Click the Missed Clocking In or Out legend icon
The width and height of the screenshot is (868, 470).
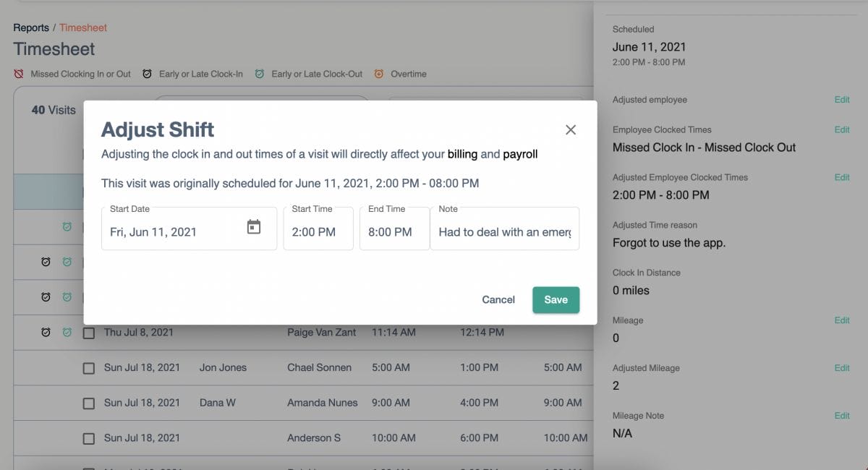click(x=20, y=73)
